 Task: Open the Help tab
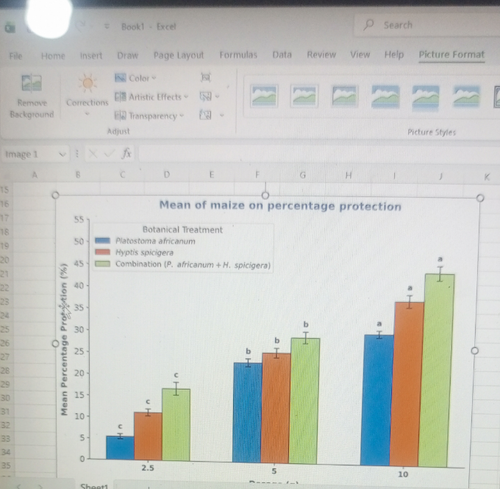394,54
